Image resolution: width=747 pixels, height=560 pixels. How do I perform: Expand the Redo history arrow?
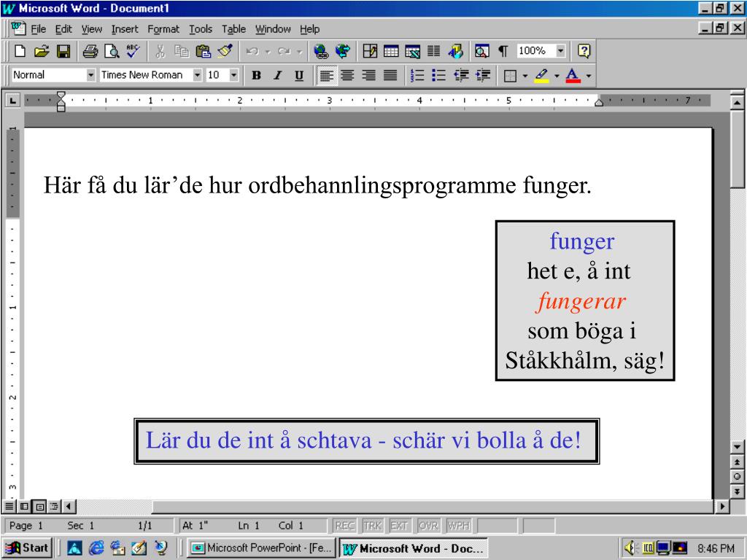coord(299,51)
